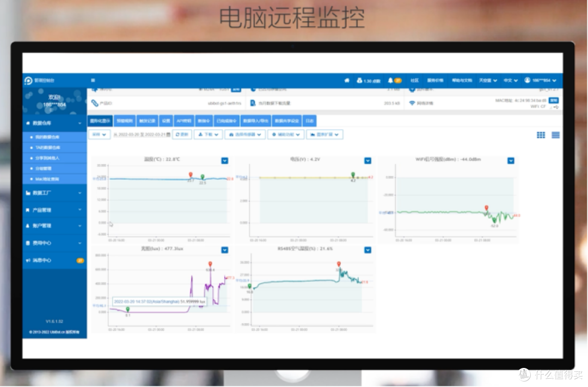
Task: Expand the 账户管理 sidebar section
Action: coord(54,226)
